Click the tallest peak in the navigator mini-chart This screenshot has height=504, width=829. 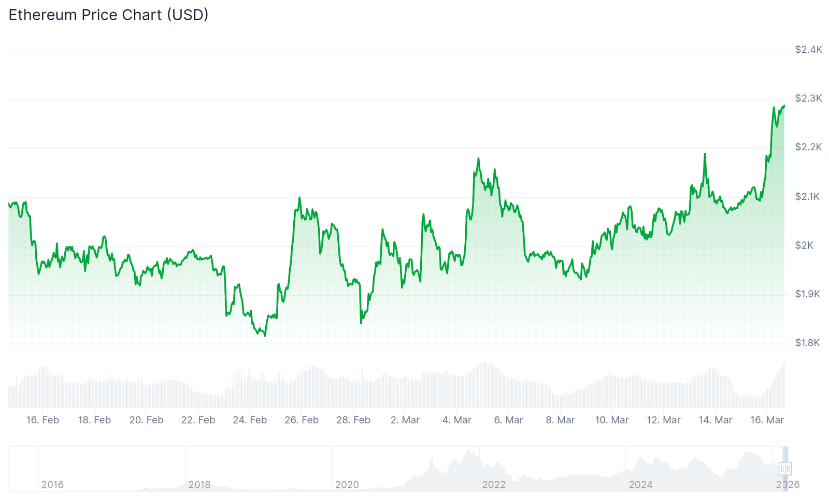[x=469, y=451]
